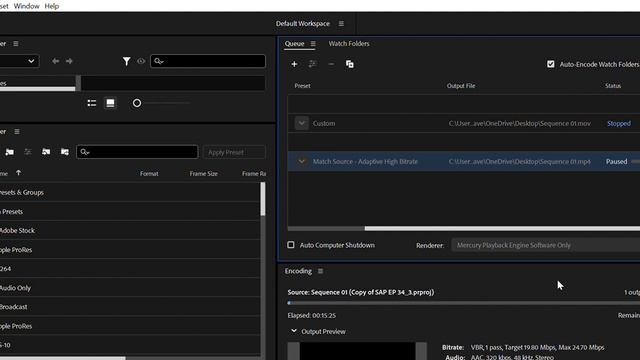The width and height of the screenshot is (640, 360).
Task: Click the Apply Preset button
Action: tap(234, 152)
